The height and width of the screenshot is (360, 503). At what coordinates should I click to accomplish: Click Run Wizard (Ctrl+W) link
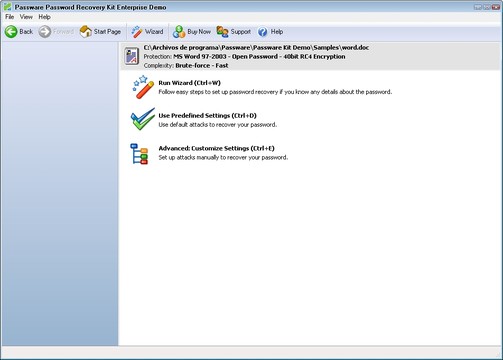190,83
